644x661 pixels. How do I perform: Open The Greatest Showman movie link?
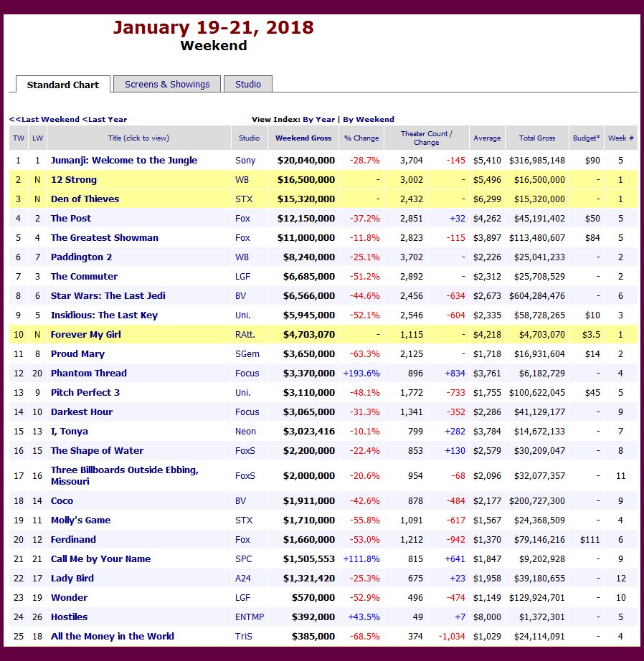(104, 238)
